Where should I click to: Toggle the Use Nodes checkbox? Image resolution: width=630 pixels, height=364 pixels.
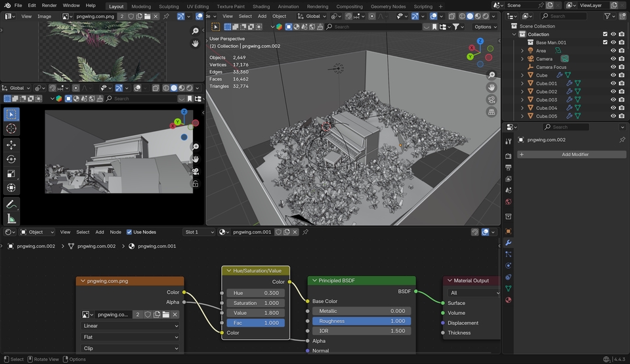click(129, 232)
